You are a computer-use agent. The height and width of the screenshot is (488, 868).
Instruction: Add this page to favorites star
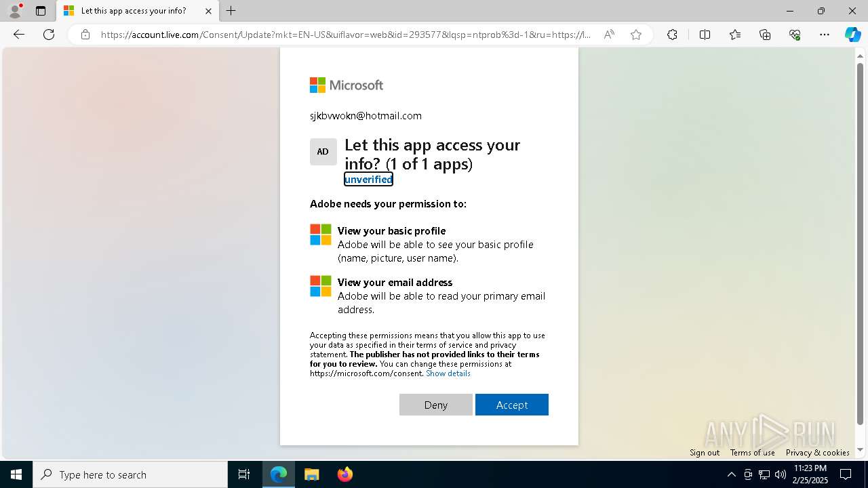click(x=636, y=35)
